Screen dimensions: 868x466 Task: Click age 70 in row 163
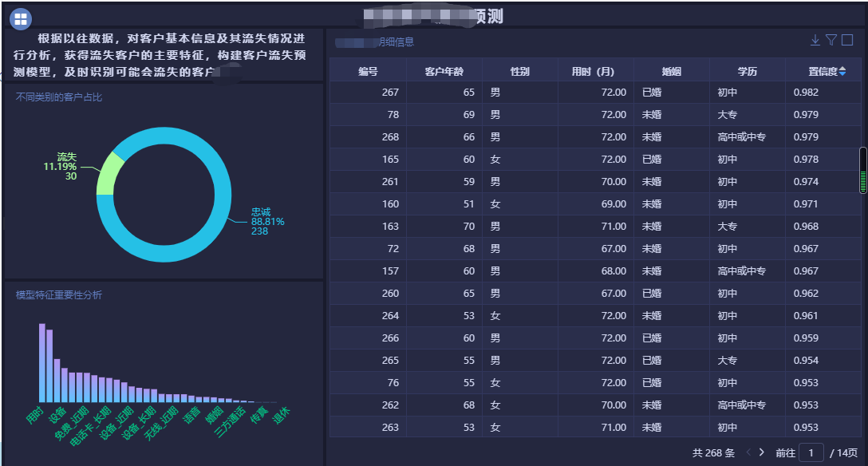(x=469, y=227)
